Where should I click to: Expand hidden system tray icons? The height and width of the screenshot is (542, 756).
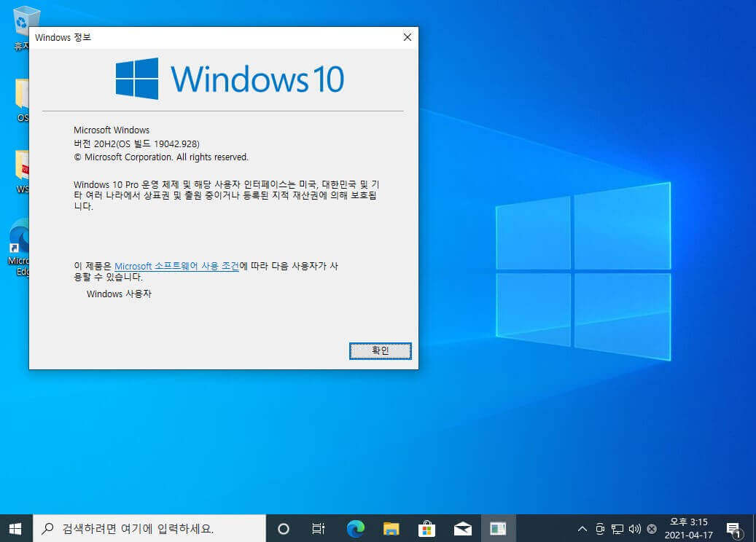[x=582, y=529]
